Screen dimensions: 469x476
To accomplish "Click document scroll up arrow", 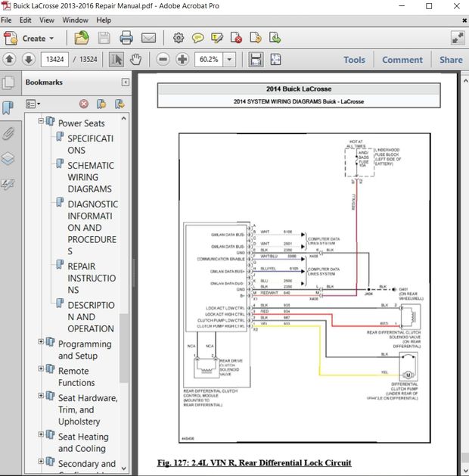I will coord(465,81).
